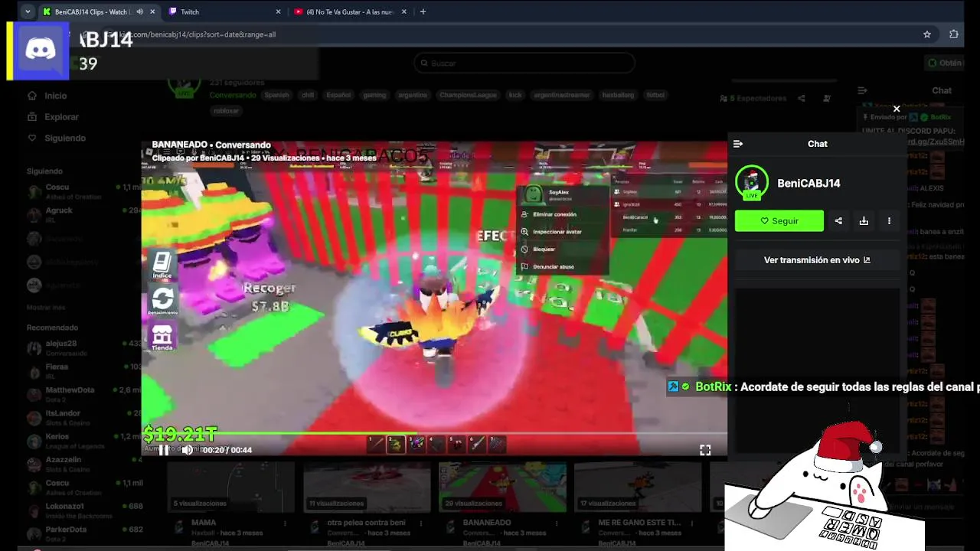Open the followed channel Coscu
Image resolution: width=980 pixels, height=551 pixels.
point(84,191)
